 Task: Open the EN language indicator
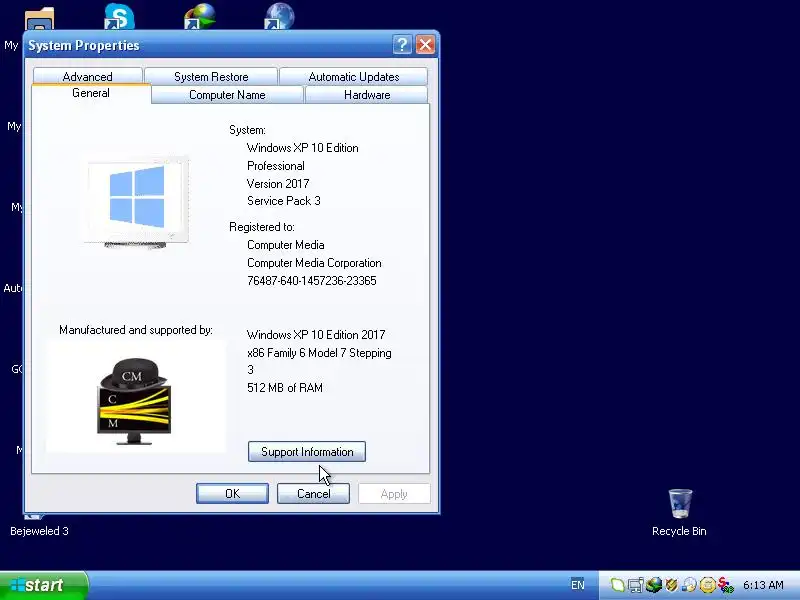click(x=578, y=585)
